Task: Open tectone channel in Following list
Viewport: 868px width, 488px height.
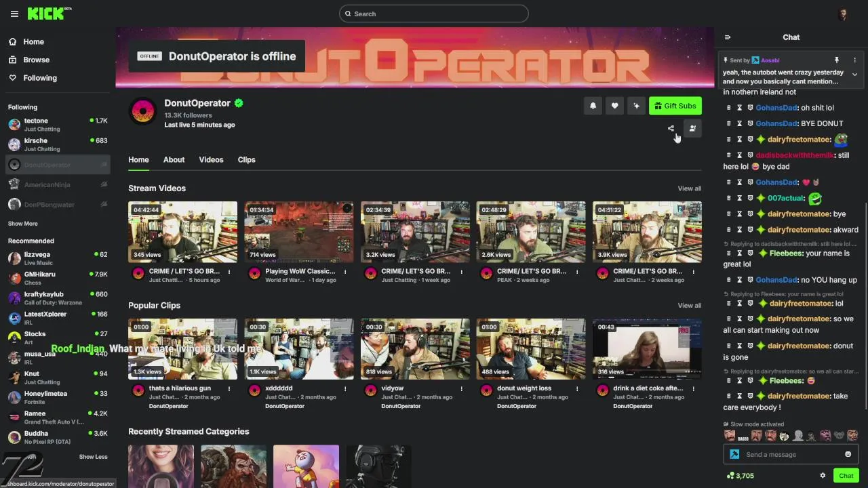Action: (58, 125)
